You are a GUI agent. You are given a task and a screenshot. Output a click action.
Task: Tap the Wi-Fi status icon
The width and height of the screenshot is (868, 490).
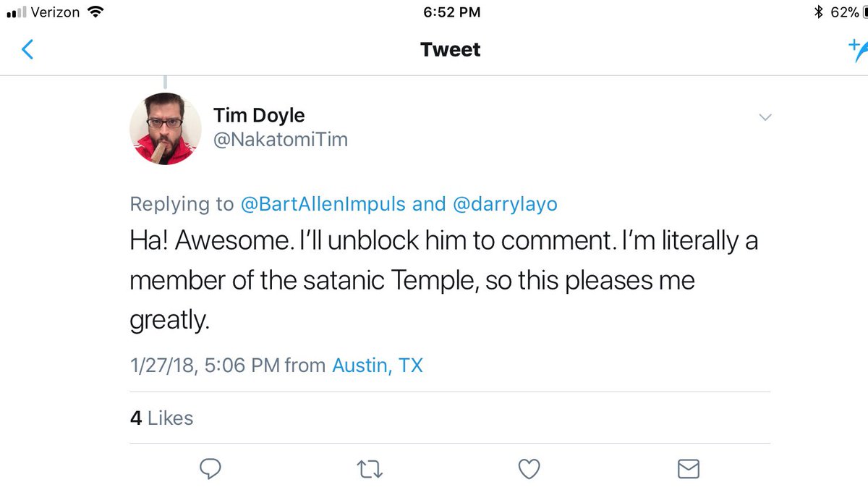pos(95,12)
